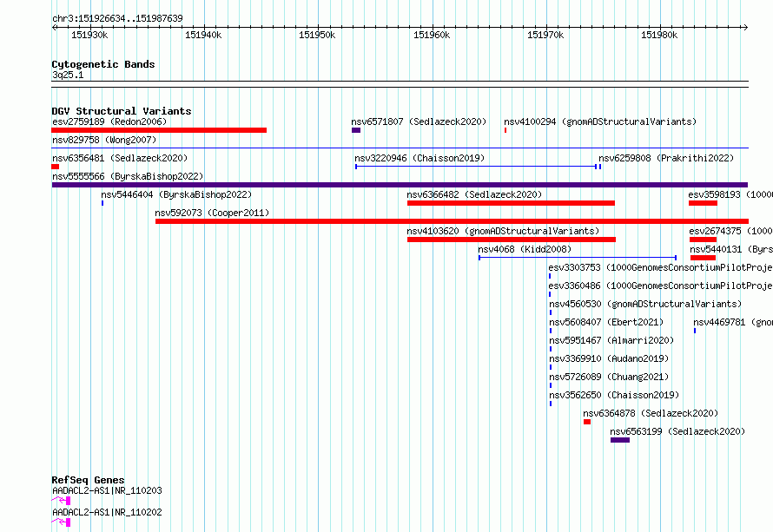Click the nsv4100294 gnomAD variant marker

[505, 130]
